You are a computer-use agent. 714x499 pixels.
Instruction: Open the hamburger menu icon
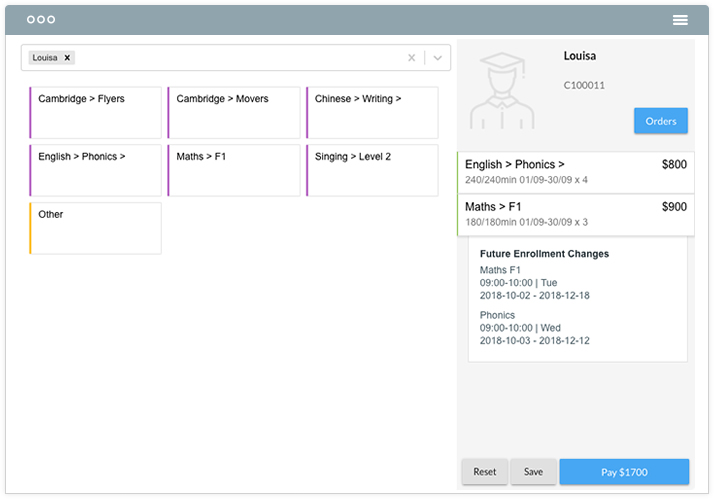point(680,20)
